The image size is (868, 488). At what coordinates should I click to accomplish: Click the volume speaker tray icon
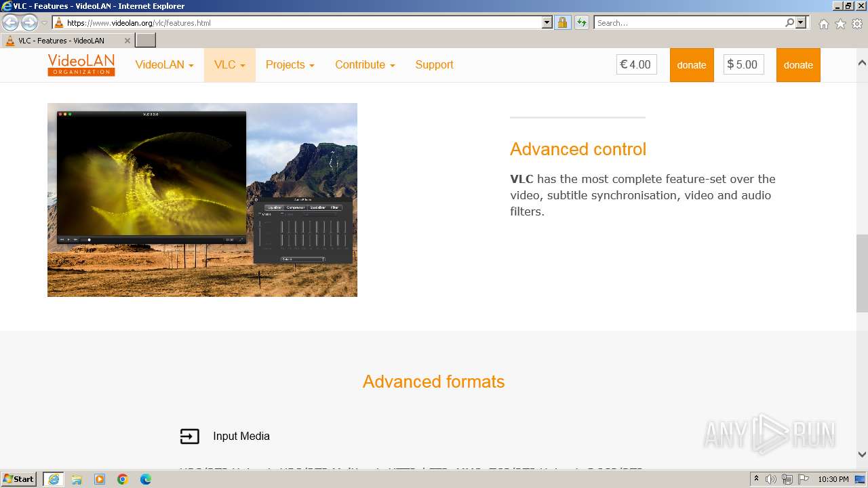(x=771, y=479)
